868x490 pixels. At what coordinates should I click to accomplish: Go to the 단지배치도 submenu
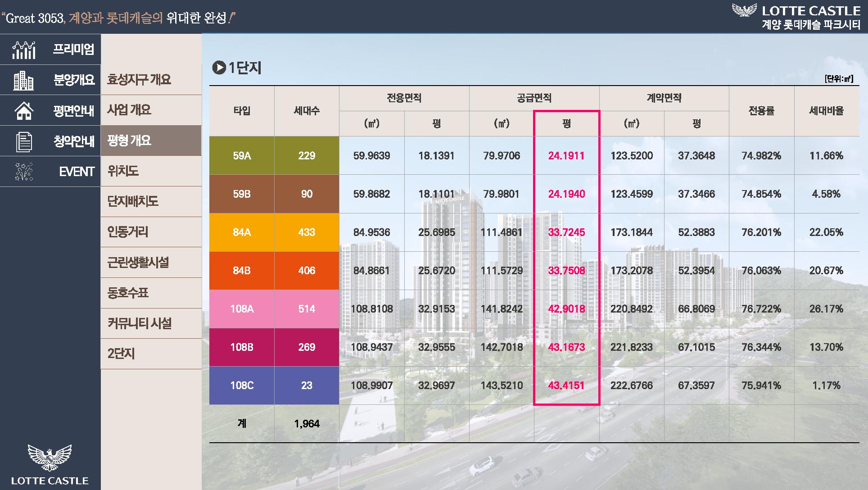pyautogui.click(x=151, y=201)
